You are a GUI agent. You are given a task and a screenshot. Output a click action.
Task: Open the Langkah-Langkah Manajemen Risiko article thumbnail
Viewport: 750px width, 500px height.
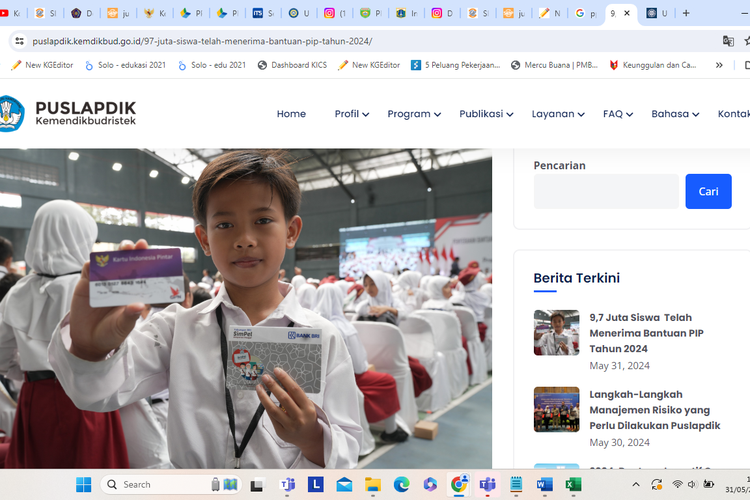point(556,409)
